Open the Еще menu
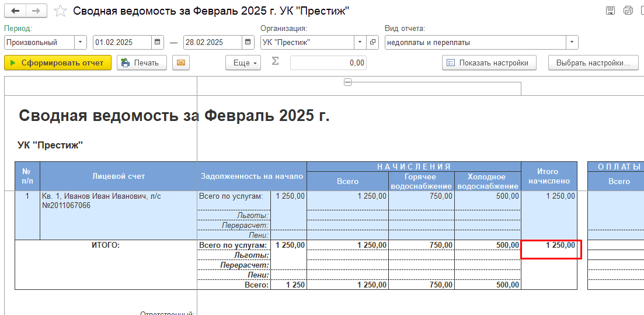644x315 pixels. pos(243,63)
